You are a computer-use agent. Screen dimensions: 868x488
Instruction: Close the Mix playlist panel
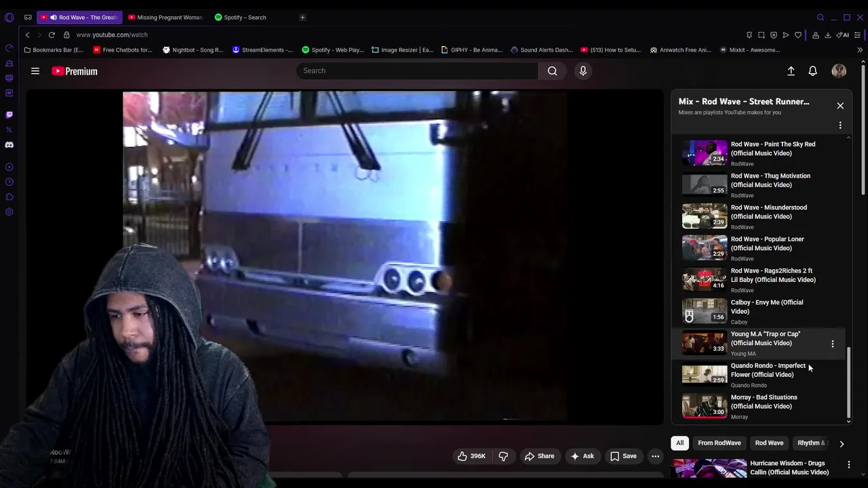[840, 106]
